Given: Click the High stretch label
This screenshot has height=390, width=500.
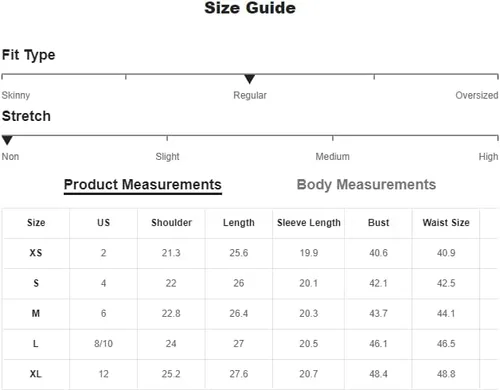Looking at the screenshot, I should point(488,157).
